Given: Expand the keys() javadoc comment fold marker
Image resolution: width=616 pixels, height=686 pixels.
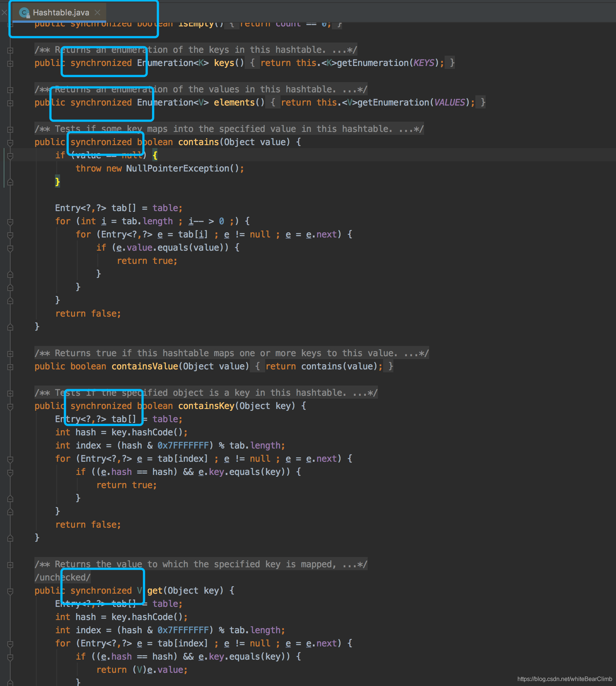Looking at the screenshot, I should (x=10, y=50).
